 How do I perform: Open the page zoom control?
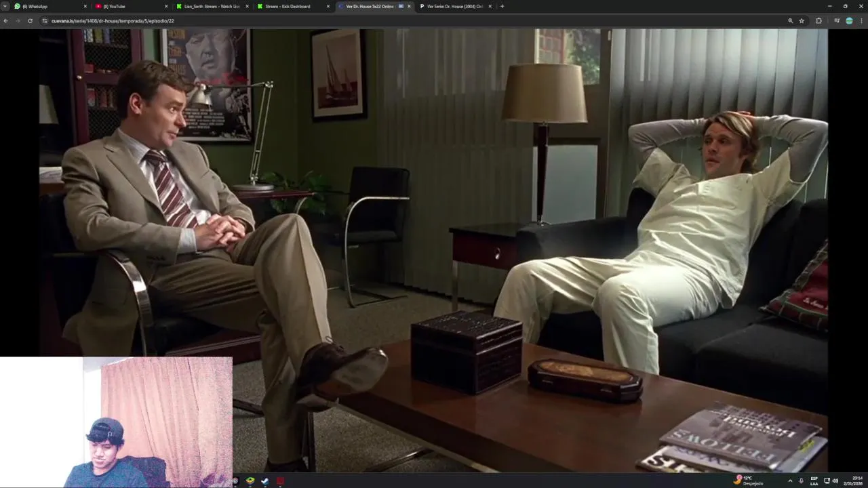coord(791,21)
